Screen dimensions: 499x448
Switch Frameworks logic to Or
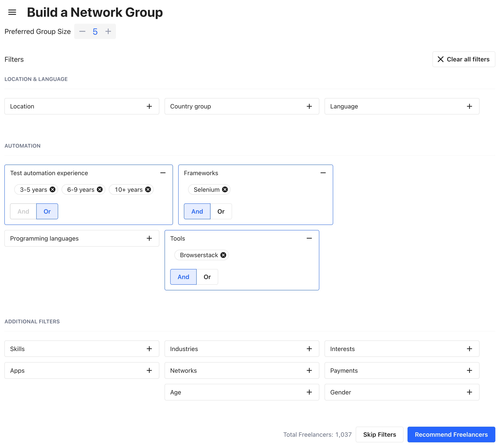tap(221, 211)
